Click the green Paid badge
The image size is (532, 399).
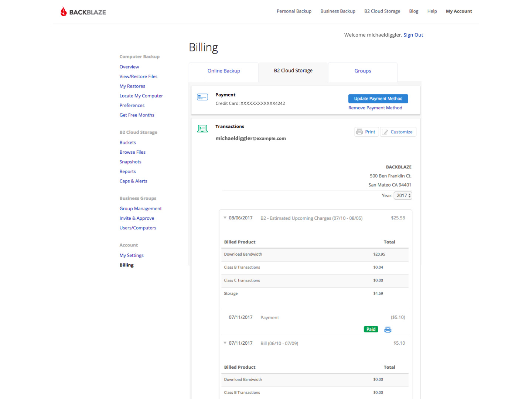pos(371,329)
